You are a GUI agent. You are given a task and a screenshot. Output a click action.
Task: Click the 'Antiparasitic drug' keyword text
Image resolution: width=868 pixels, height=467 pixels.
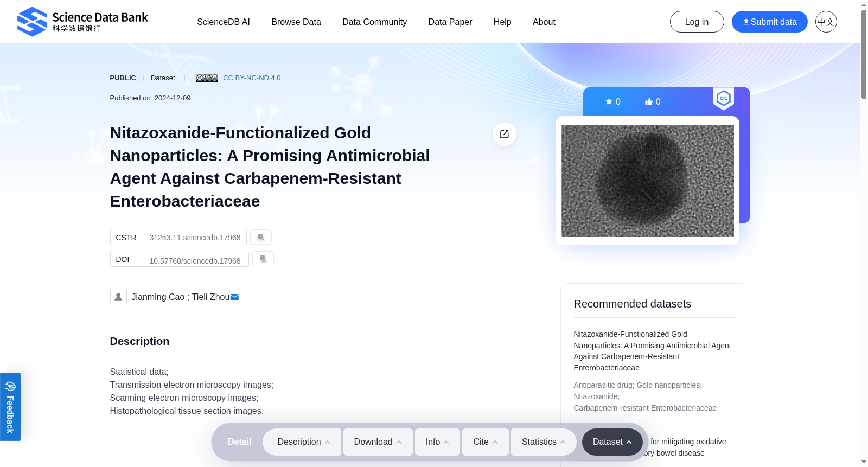604,385
